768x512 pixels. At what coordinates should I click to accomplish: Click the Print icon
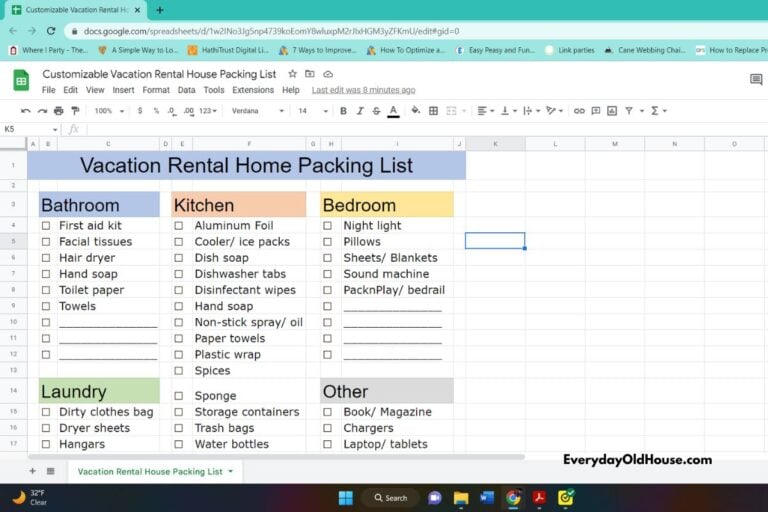tap(59, 111)
